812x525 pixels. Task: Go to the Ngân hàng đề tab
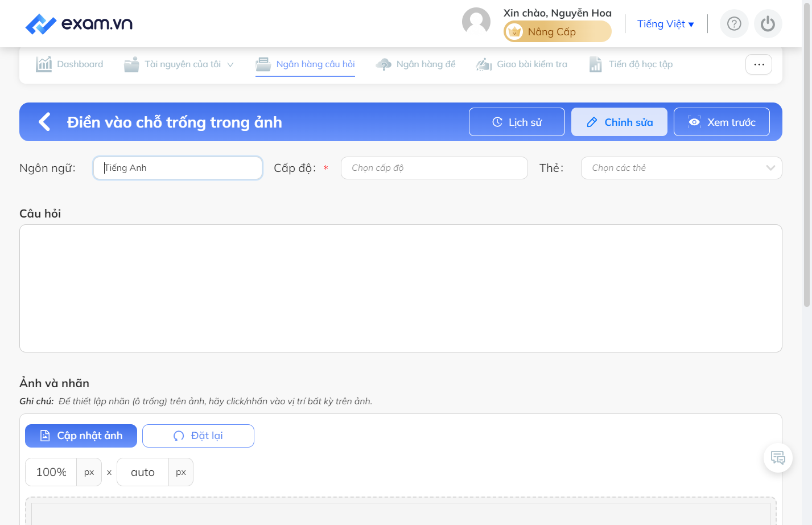pos(415,64)
